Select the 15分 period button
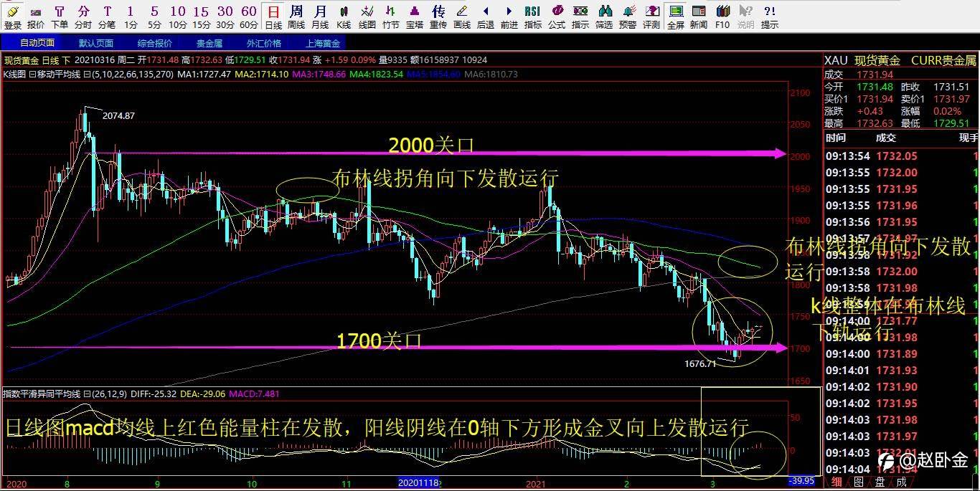Image resolution: width=980 pixels, height=491 pixels. click(x=202, y=16)
